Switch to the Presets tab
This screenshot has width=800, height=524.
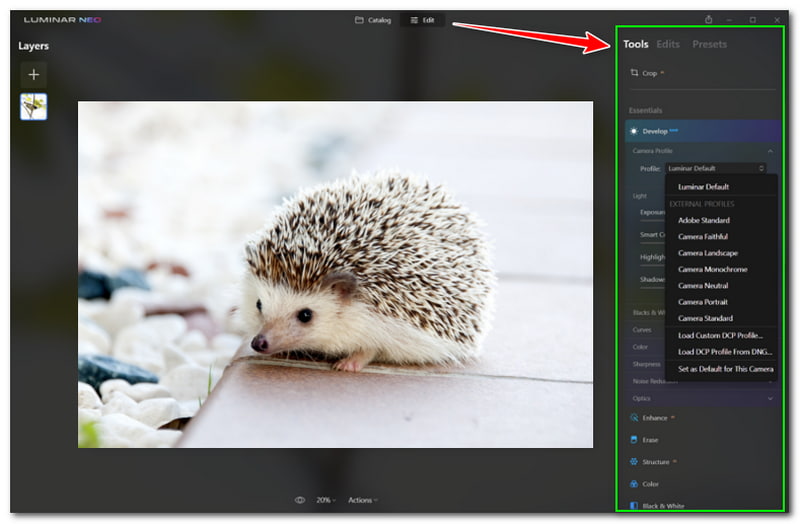tap(709, 44)
